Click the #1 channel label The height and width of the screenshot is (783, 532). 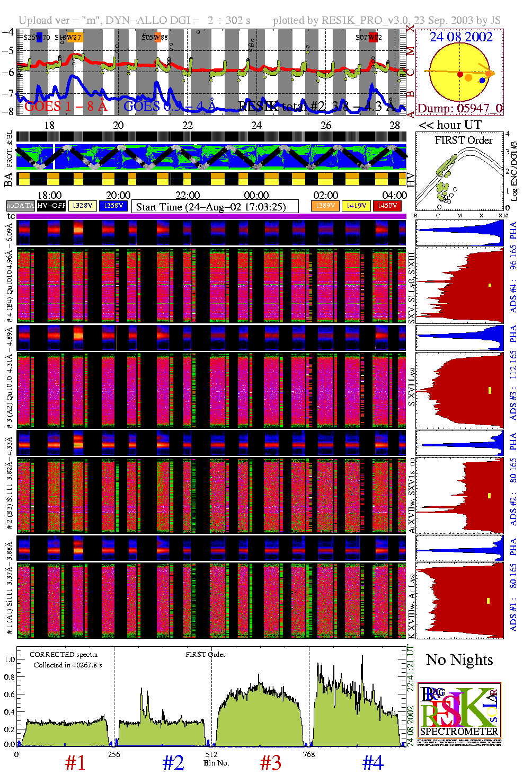click(x=75, y=763)
